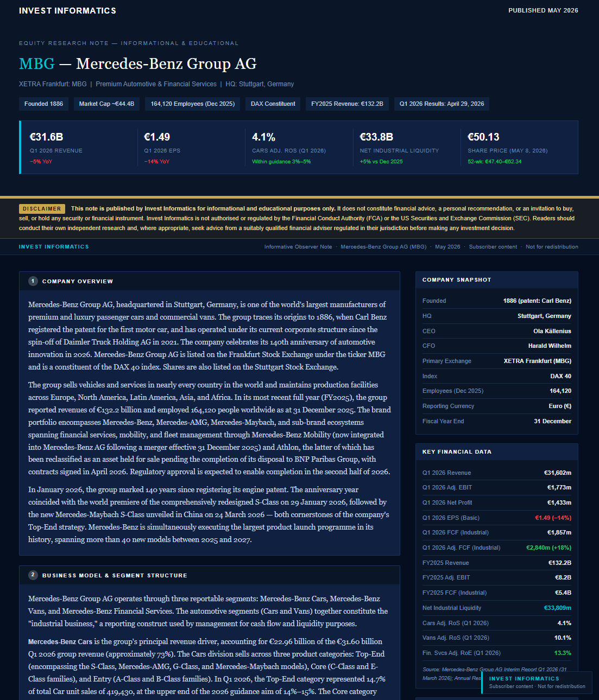
Task: Click the 'Reporting Currency' Euro (€) value
Action: coord(560,406)
